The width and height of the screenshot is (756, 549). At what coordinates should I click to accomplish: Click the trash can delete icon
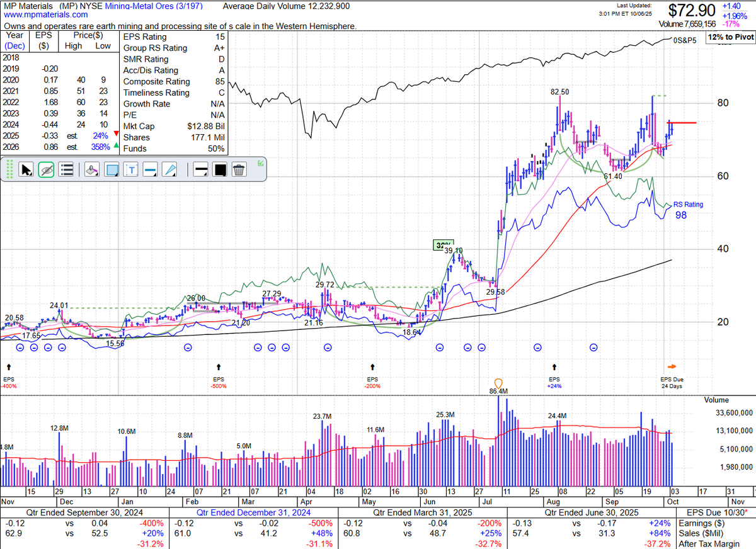tap(239, 169)
